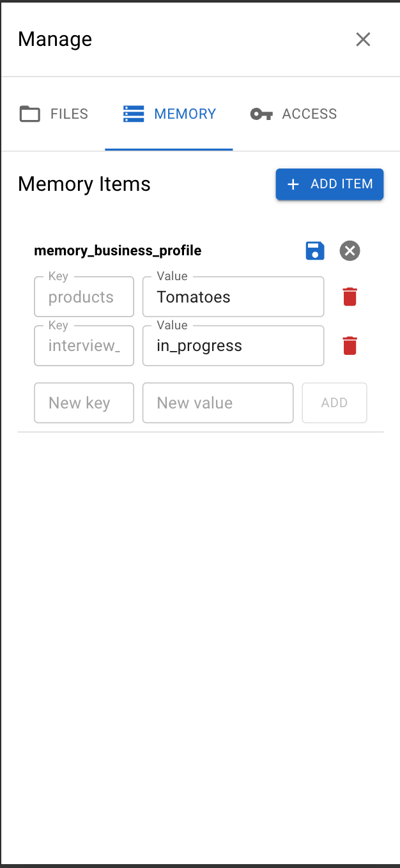The image size is (400, 868).
Task: Focus the Value field showing Tomatoes
Action: 233,296
